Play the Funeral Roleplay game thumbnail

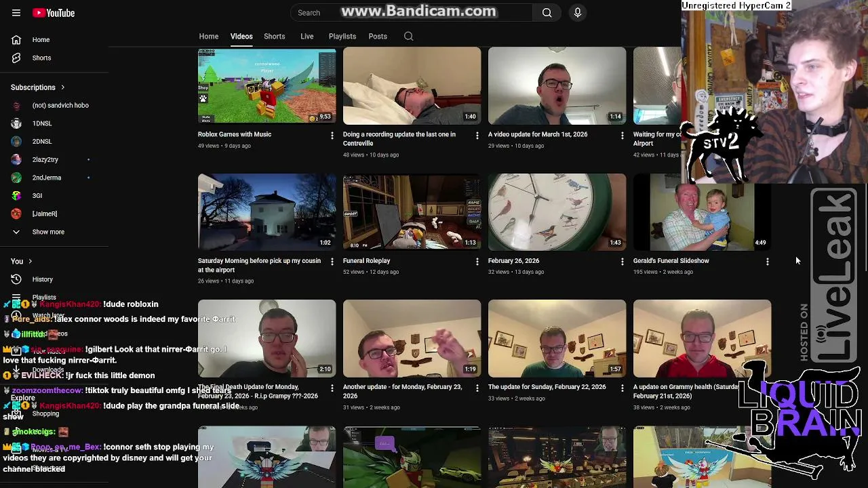(412, 212)
